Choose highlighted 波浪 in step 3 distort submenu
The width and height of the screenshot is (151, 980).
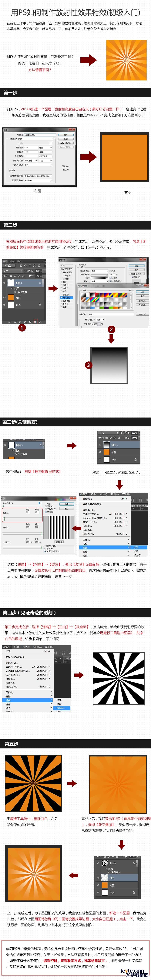[x=139, y=547]
